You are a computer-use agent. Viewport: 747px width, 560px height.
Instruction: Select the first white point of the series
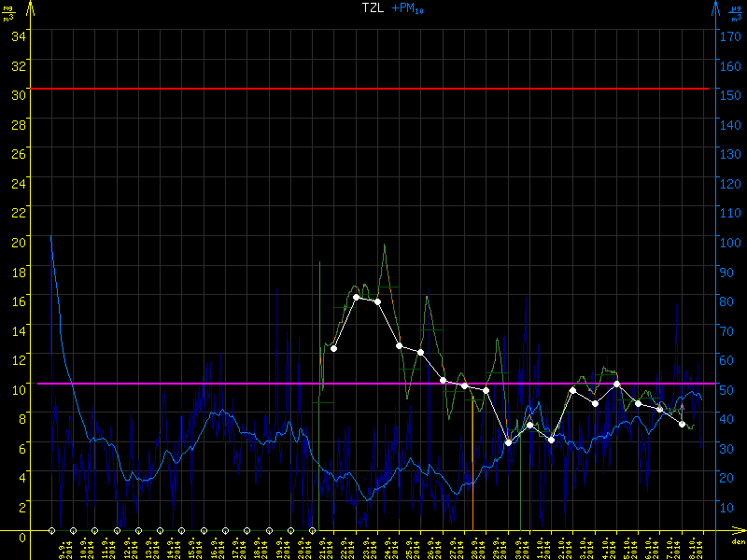(334, 348)
